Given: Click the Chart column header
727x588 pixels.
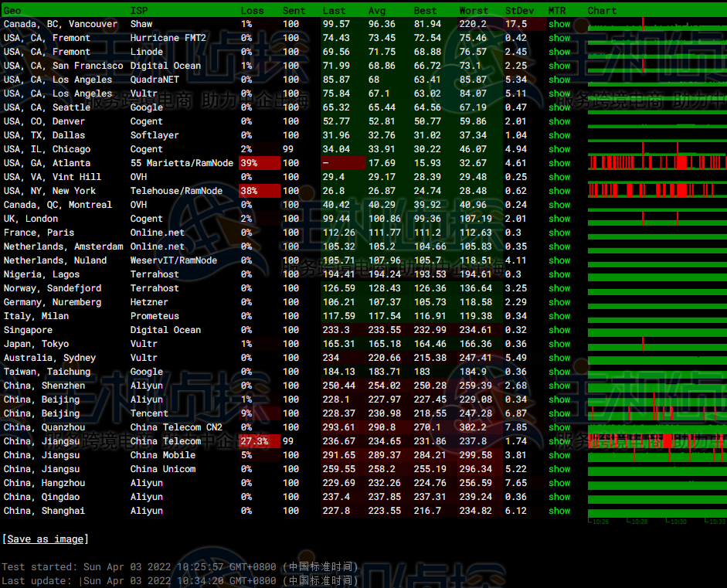Looking at the screenshot, I should (x=602, y=11).
